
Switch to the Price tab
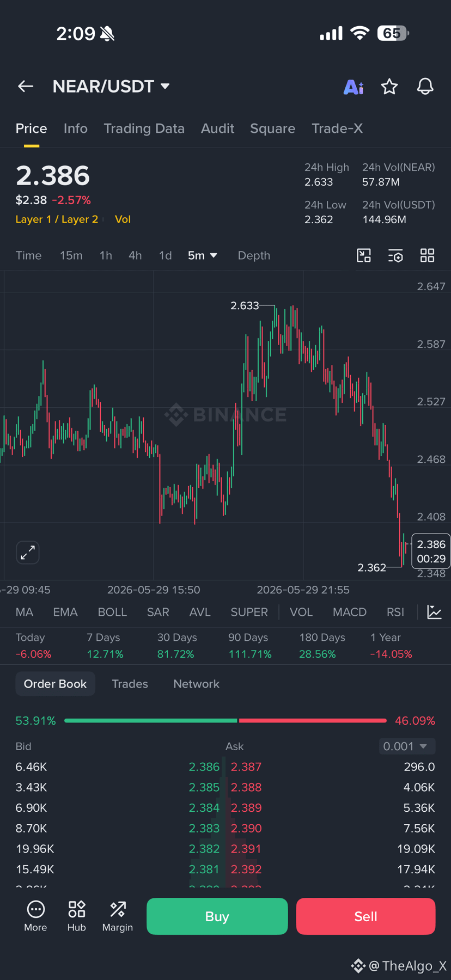click(x=32, y=128)
